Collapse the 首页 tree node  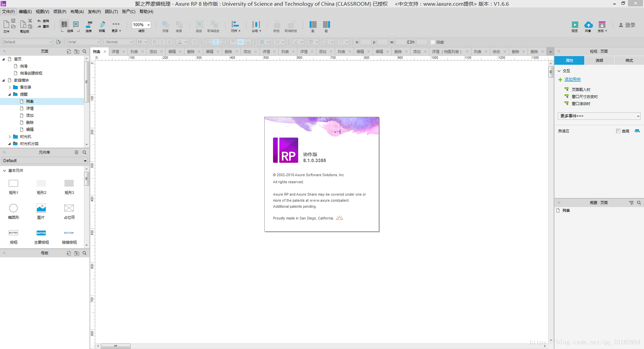[4, 59]
